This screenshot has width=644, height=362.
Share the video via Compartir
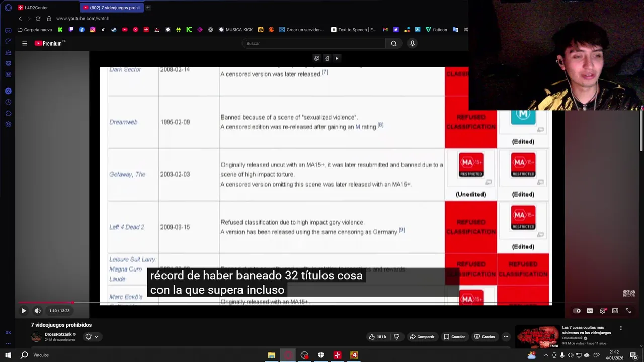tap(422, 337)
